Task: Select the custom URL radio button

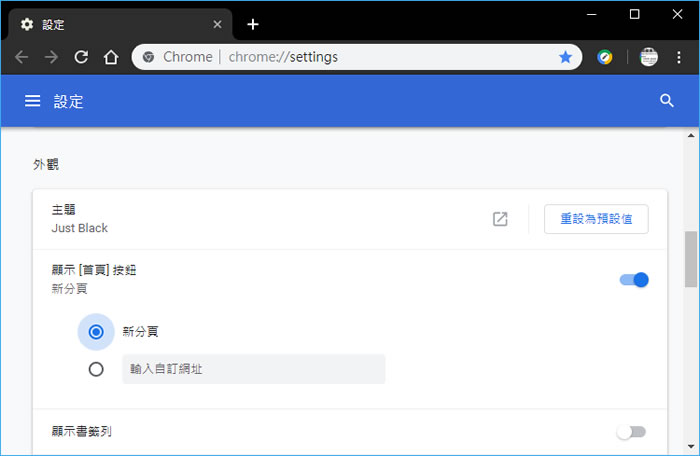Action: pyautogui.click(x=96, y=369)
